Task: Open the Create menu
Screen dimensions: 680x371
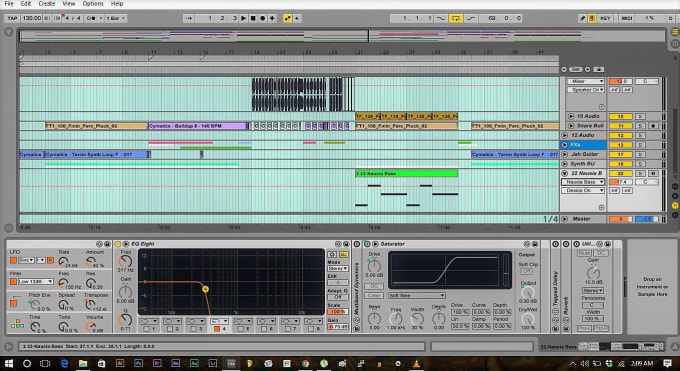Action: tap(46, 3)
